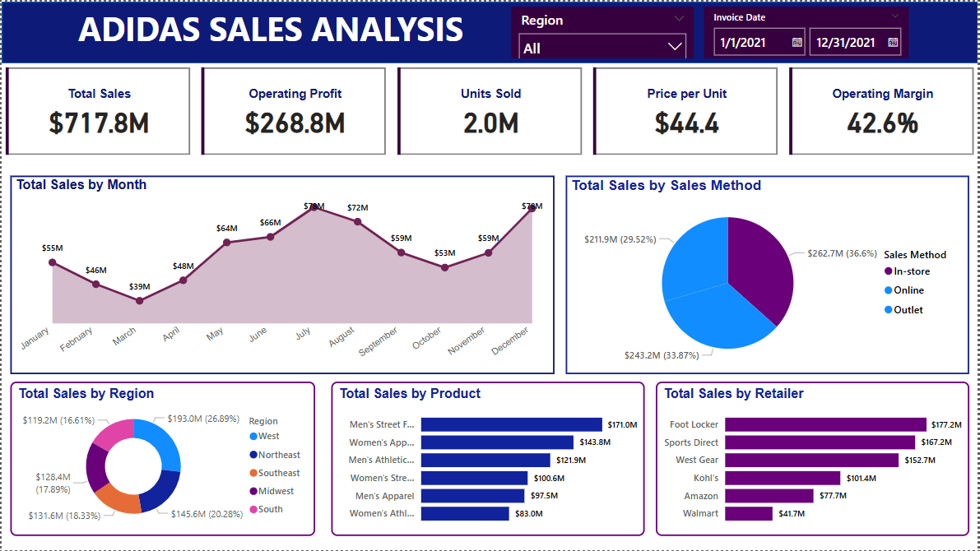This screenshot has width=980, height=551.
Task: Click the small chevron in Region slicer header
Action: (679, 18)
